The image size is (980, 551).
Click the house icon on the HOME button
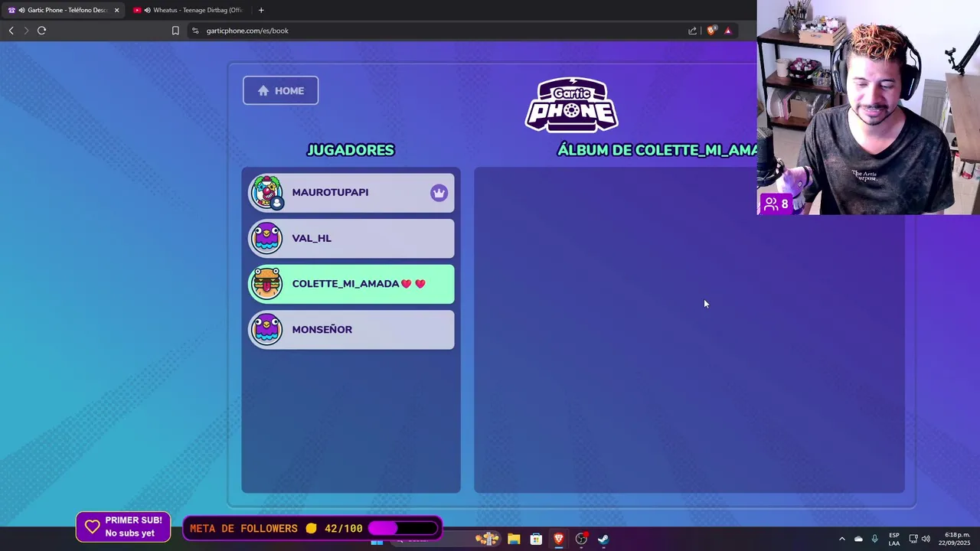pyautogui.click(x=263, y=90)
